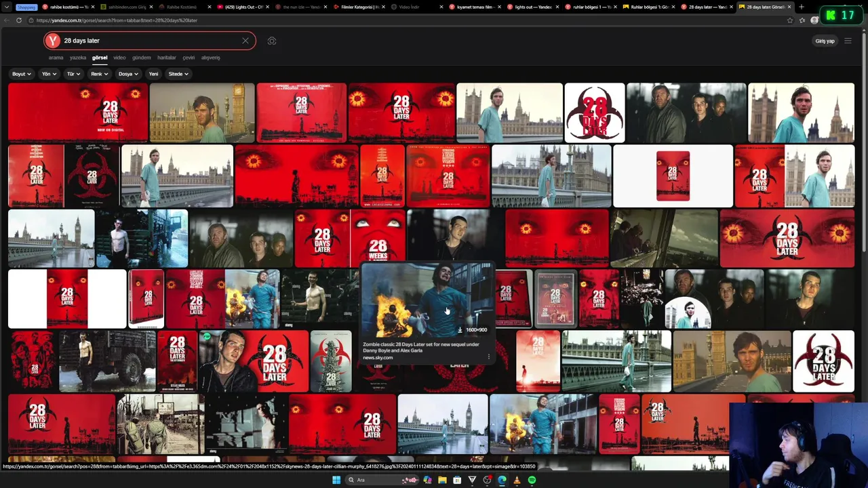
Task: Expand the Yön orientation filter
Action: tap(49, 74)
